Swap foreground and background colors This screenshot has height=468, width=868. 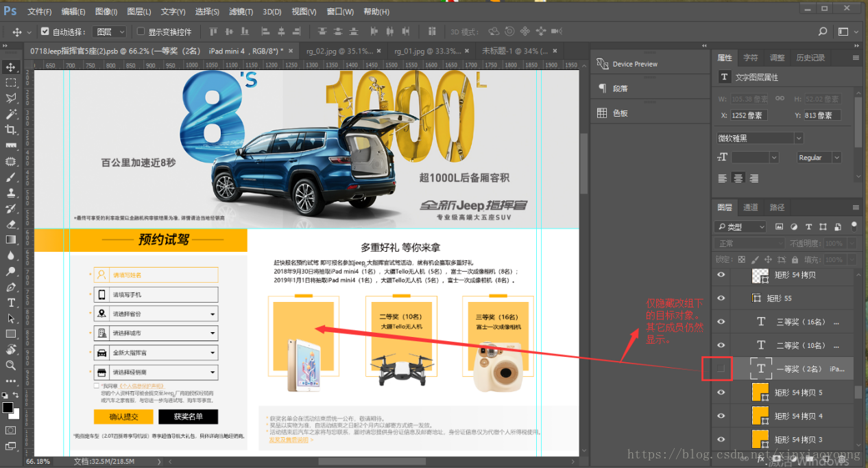click(16, 395)
